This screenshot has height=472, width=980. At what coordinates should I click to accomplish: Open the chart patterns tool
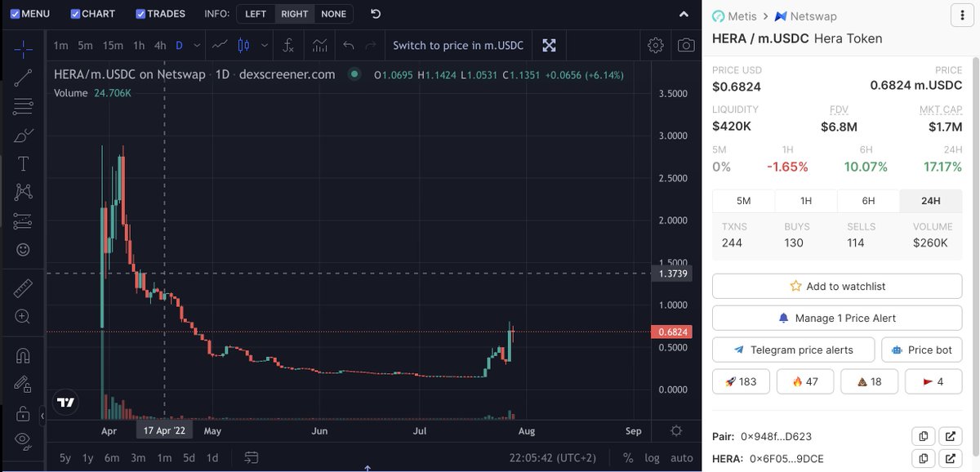click(x=23, y=192)
